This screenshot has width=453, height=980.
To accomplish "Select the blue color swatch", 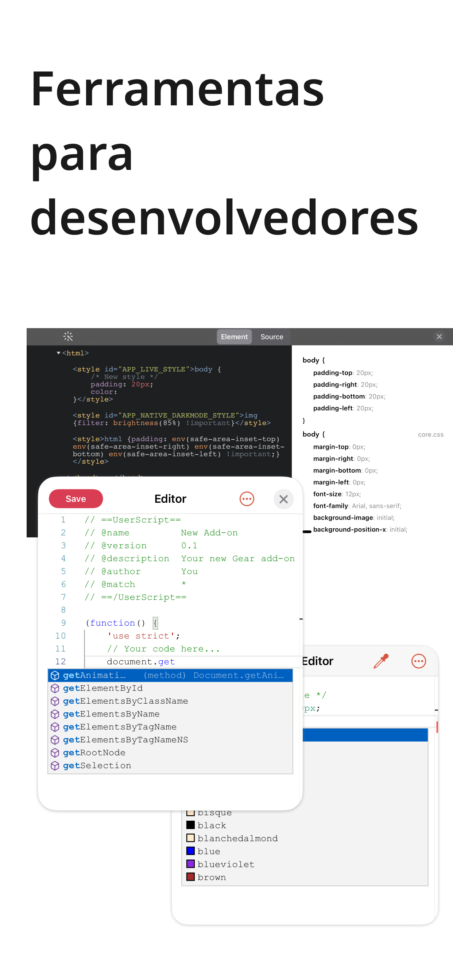I will pos(190,851).
